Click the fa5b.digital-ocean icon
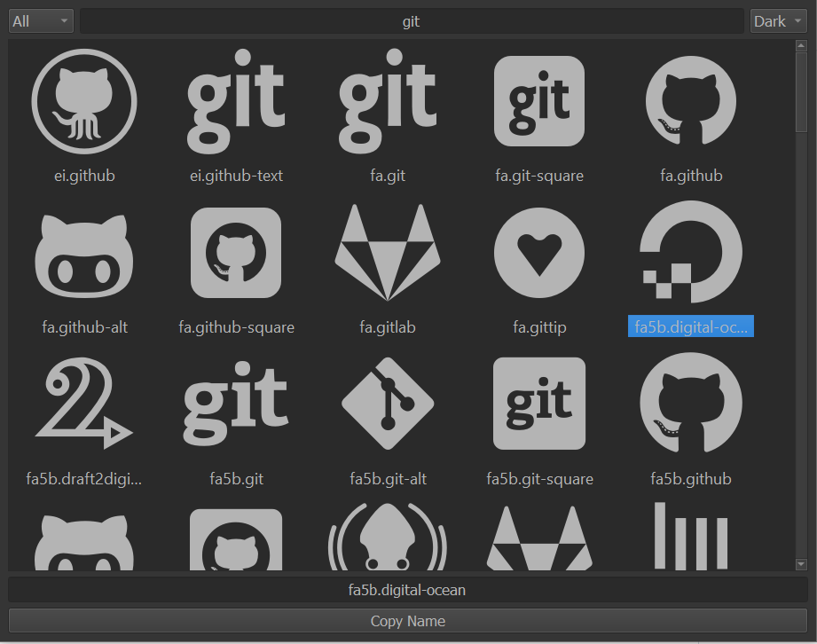This screenshot has width=817, height=644. click(x=691, y=252)
